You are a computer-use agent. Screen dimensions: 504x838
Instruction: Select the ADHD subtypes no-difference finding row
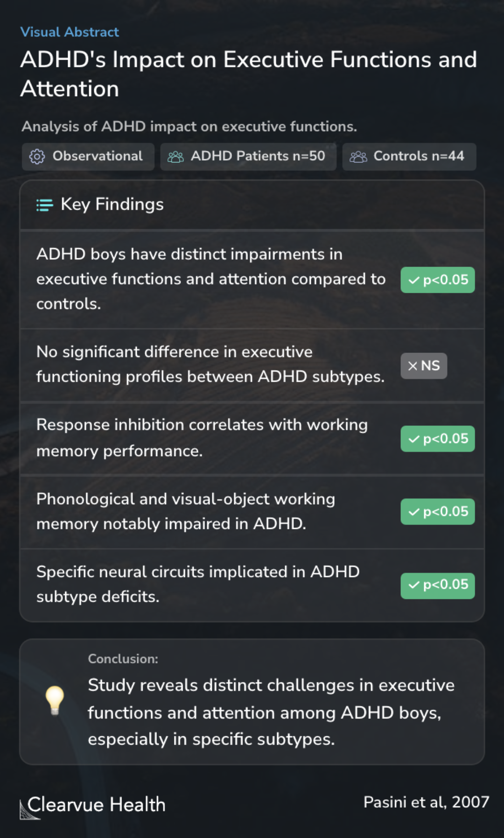point(252,365)
